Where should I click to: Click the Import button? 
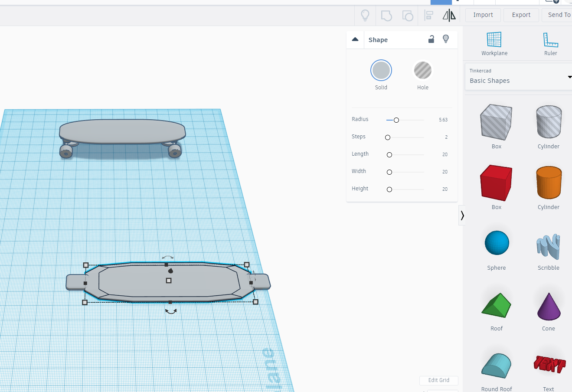coord(483,15)
